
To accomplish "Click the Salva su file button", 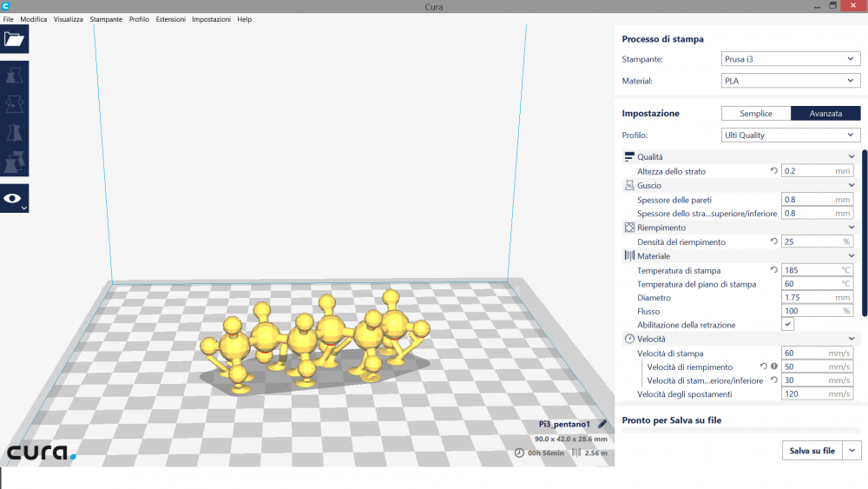I will tap(812, 451).
